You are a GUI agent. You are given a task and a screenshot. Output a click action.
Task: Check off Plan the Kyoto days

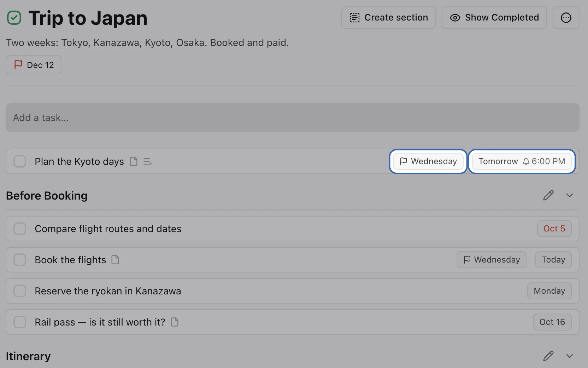point(20,161)
